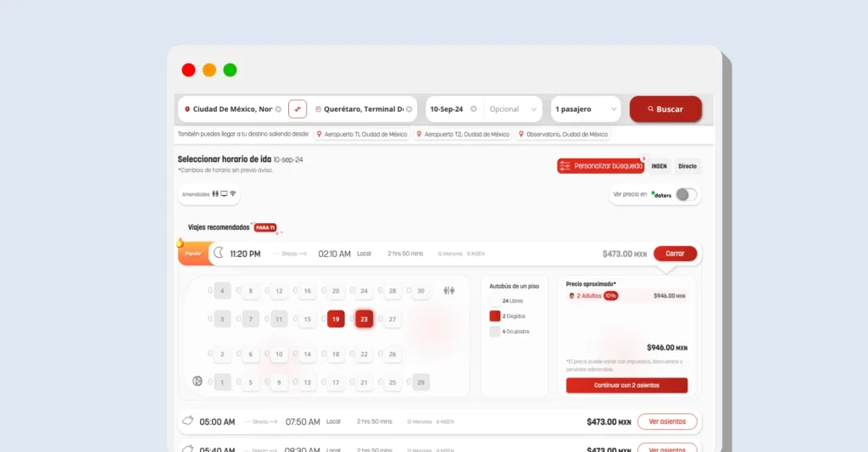
Task: Clear the Ciudad De México origin field
Action: coord(279,109)
